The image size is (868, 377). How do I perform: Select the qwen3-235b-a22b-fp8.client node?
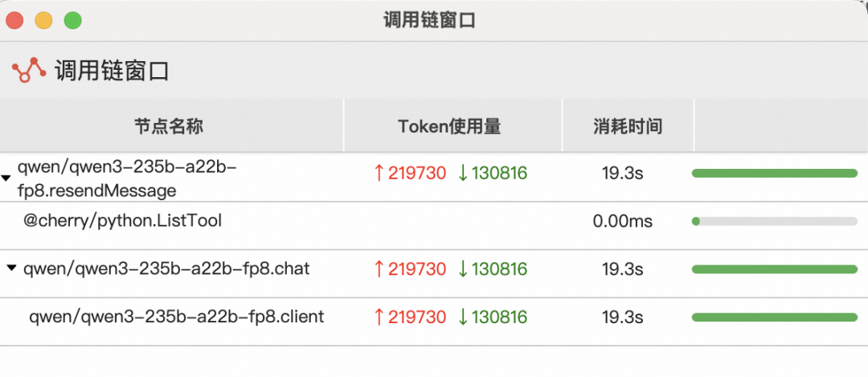[177, 317]
